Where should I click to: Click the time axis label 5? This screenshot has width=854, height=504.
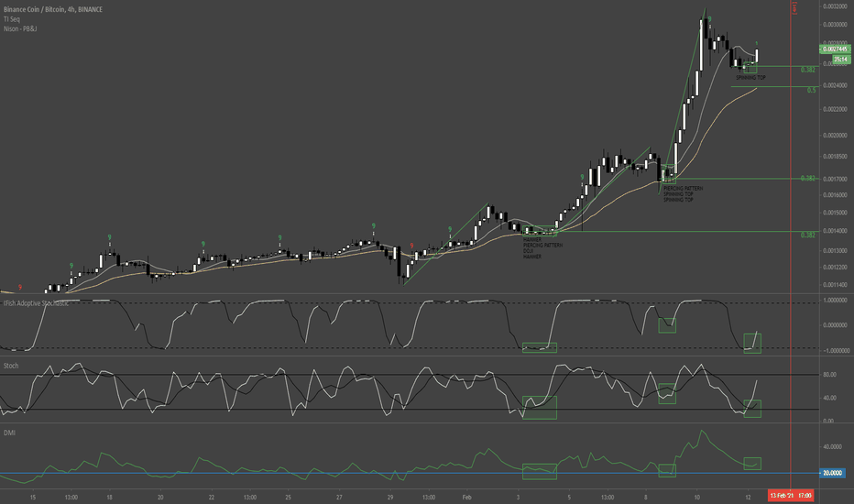coord(569,498)
